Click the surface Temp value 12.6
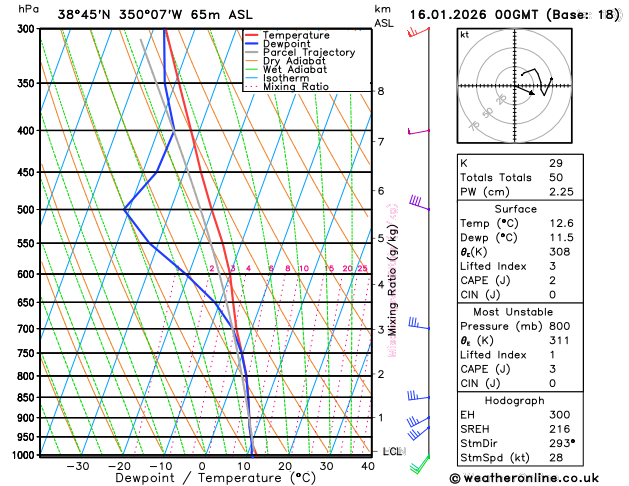 (x=561, y=223)
